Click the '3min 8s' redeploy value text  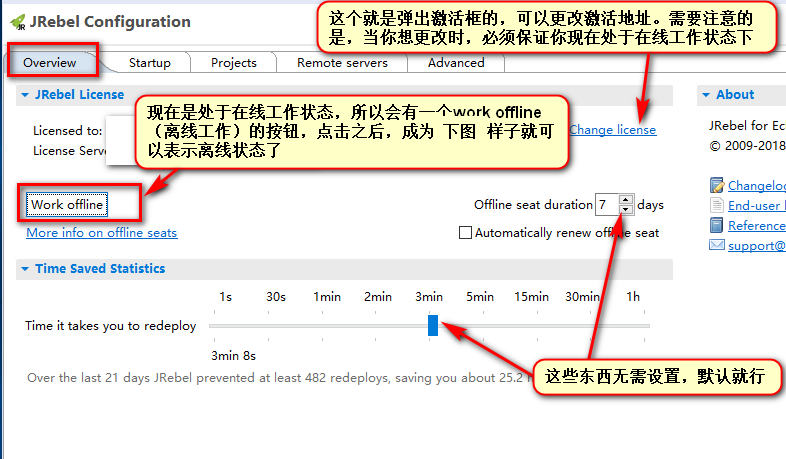click(233, 356)
